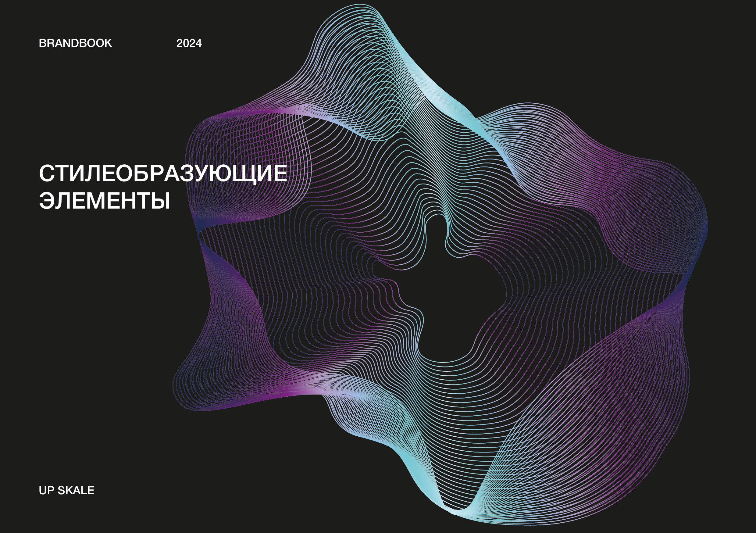Click the word UP in the footer
This screenshot has height=533, width=756.
pyautogui.click(x=46, y=490)
